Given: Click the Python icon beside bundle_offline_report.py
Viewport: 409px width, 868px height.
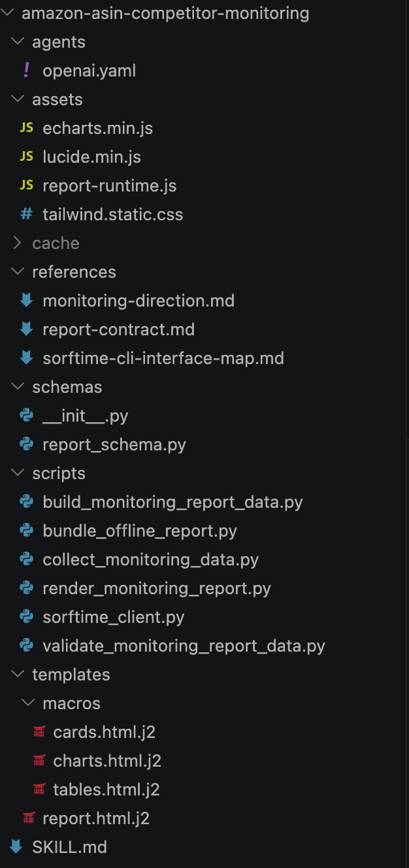Looking at the screenshot, I should click(x=26, y=531).
